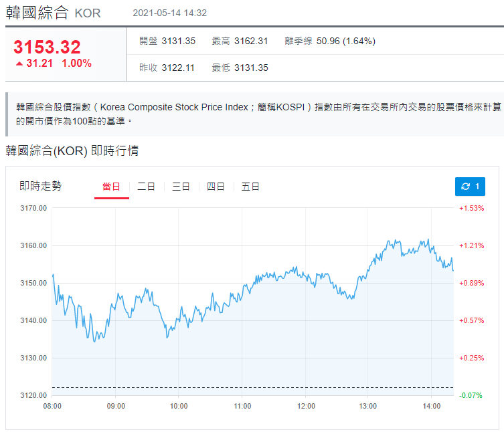Click the 10:00 time axis label
504x432 pixels.
coord(179,407)
